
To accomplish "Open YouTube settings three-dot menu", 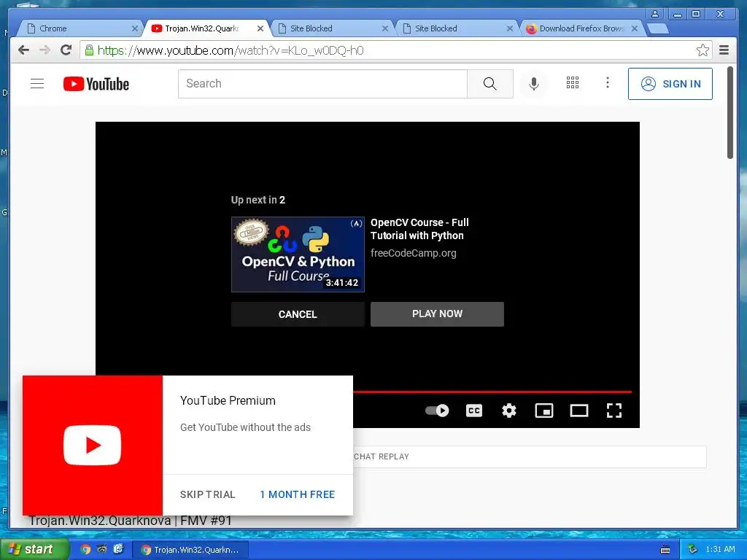I will click(x=608, y=83).
